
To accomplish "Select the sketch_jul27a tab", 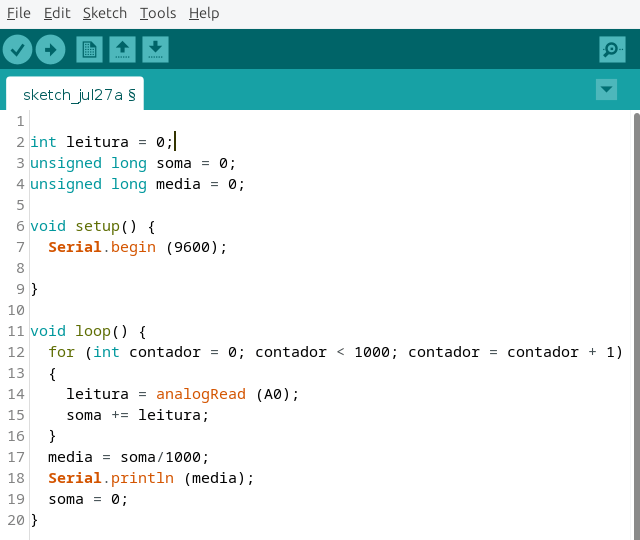I will 74,95.
